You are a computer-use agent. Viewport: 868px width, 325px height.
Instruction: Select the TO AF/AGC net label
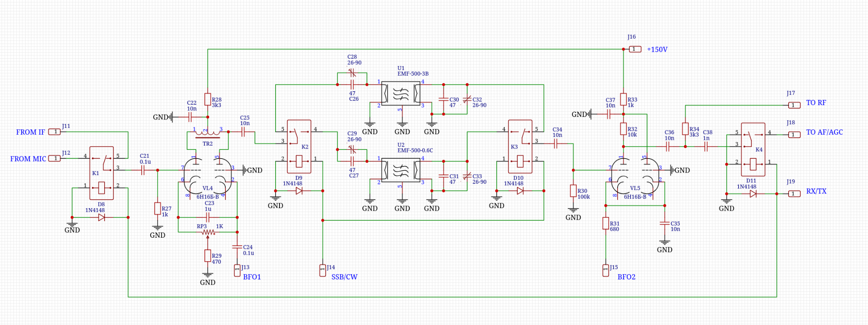point(824,133)
